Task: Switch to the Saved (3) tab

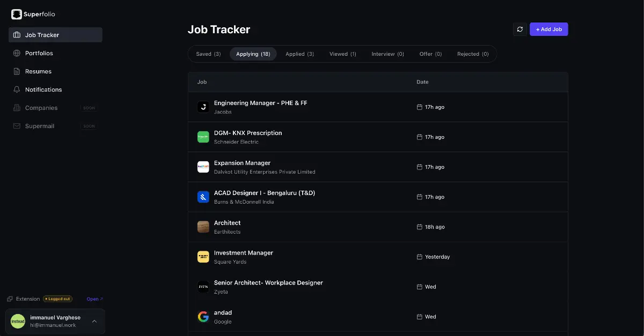Action: 208,54
